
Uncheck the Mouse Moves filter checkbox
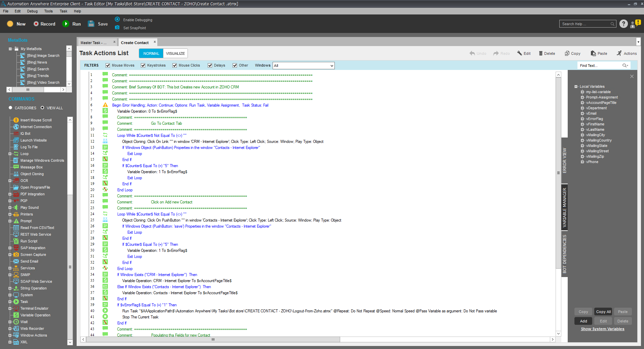[108, 66]
